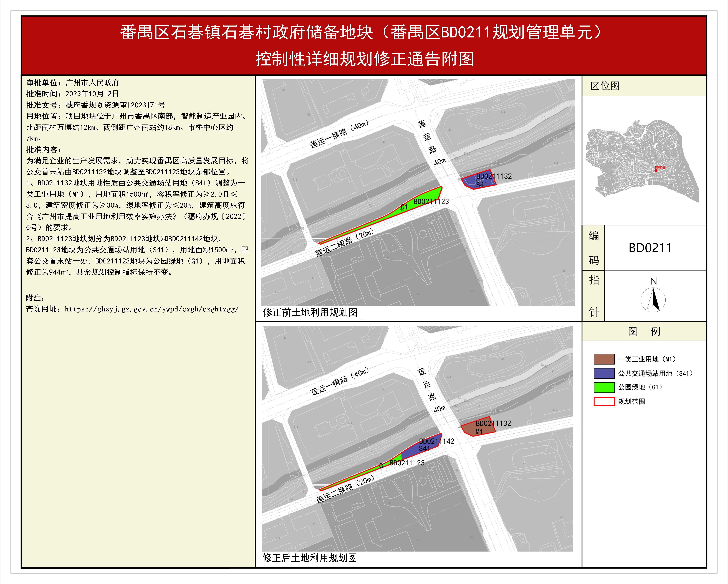Open the ghzyj.gz.gov.cn query URL

152,309
